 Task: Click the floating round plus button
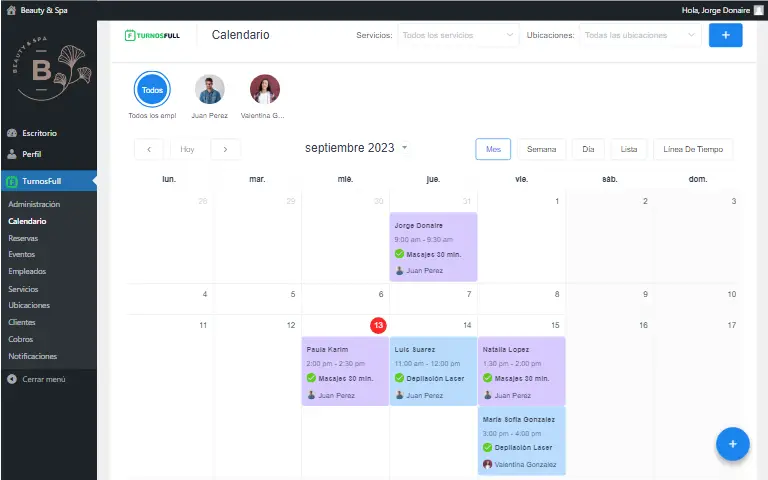point(732,443)
